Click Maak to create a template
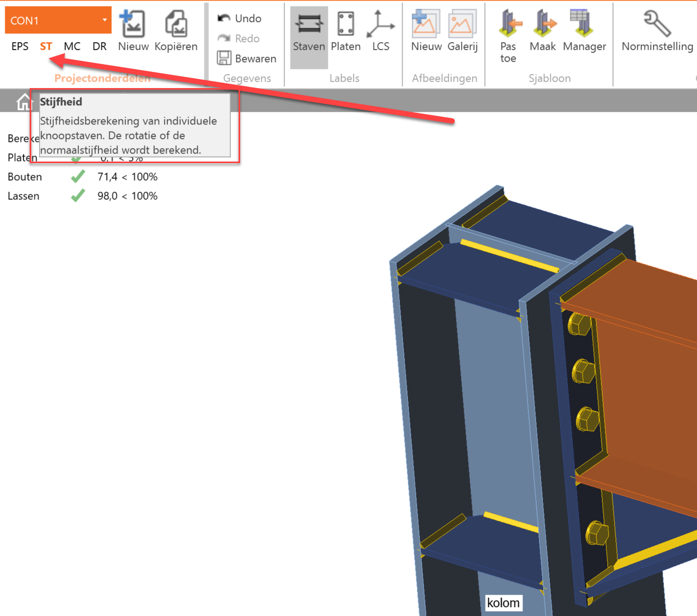 point(543,32)
